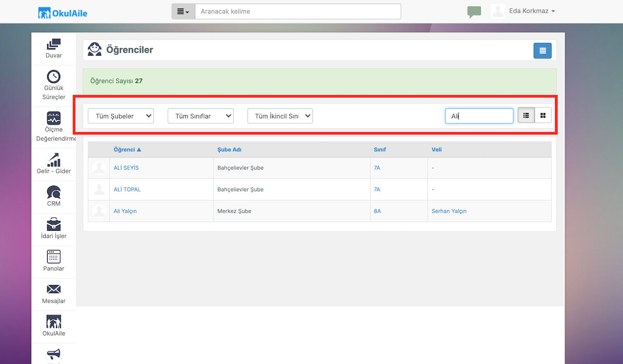Open the Eda Korkmaz user menu
Screen dimensions: 623x364
[532, 11]
